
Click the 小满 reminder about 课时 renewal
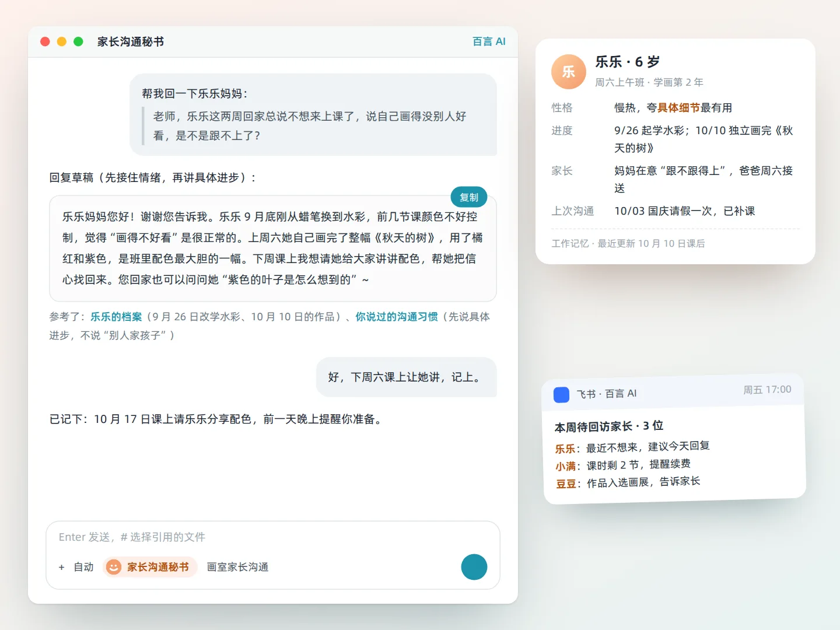click(623, 465)
